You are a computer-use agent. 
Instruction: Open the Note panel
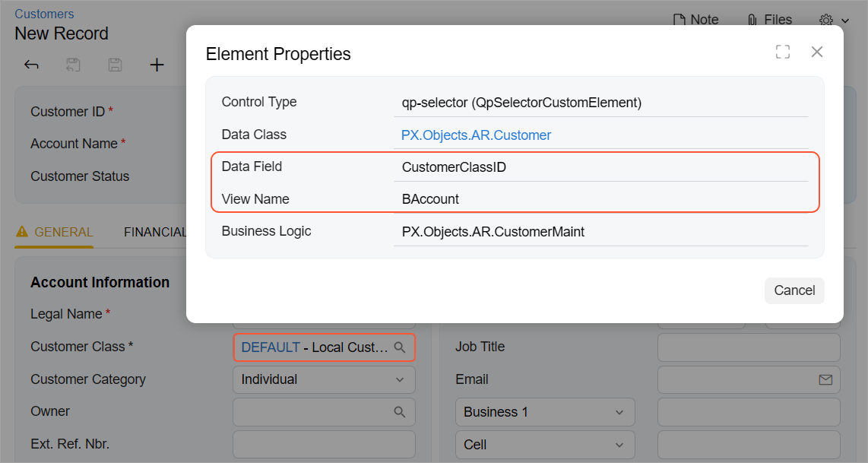pos(695,20)
